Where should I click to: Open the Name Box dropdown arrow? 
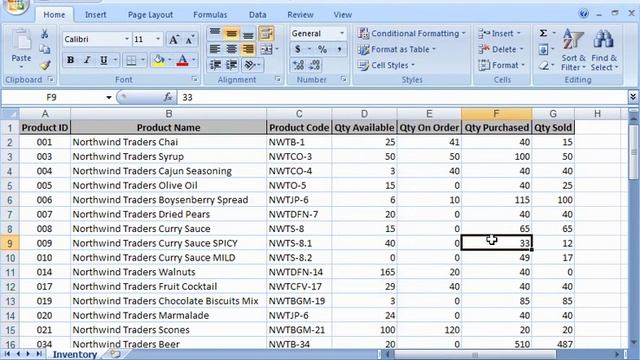point(109,97)
